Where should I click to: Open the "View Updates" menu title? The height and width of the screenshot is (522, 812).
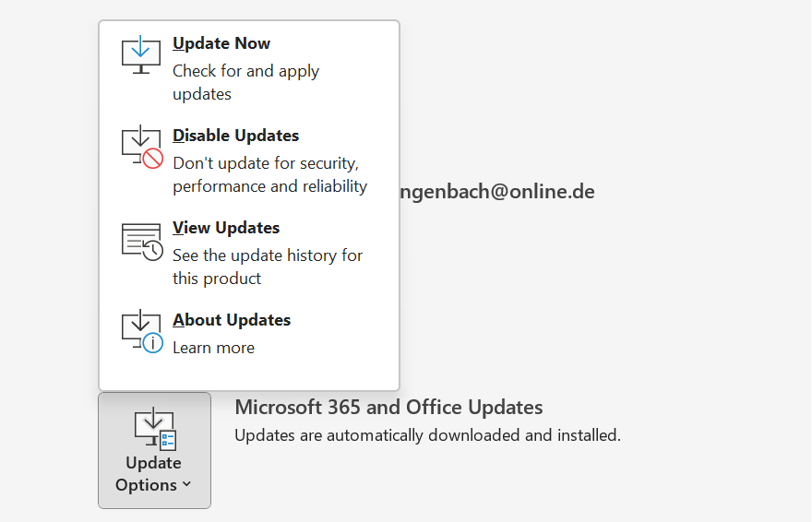[226, 228]
